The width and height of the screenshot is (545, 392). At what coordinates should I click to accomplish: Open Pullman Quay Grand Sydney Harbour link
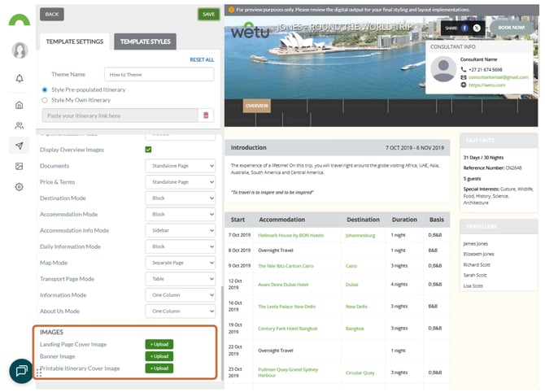[288, 372]
